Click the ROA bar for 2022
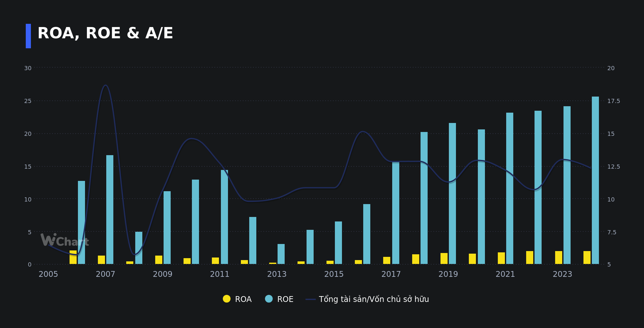The image size is (644, 328). point(530,258)
